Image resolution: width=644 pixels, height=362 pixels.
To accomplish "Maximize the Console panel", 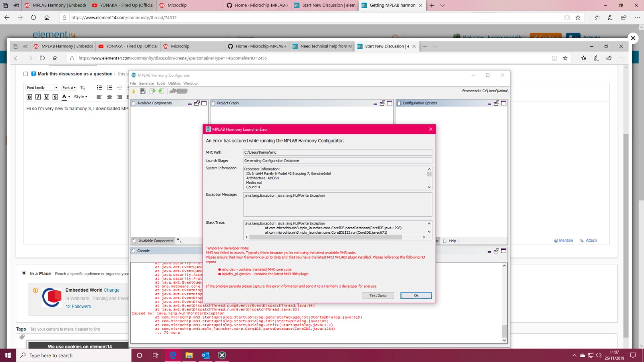I will pos(504,251).
